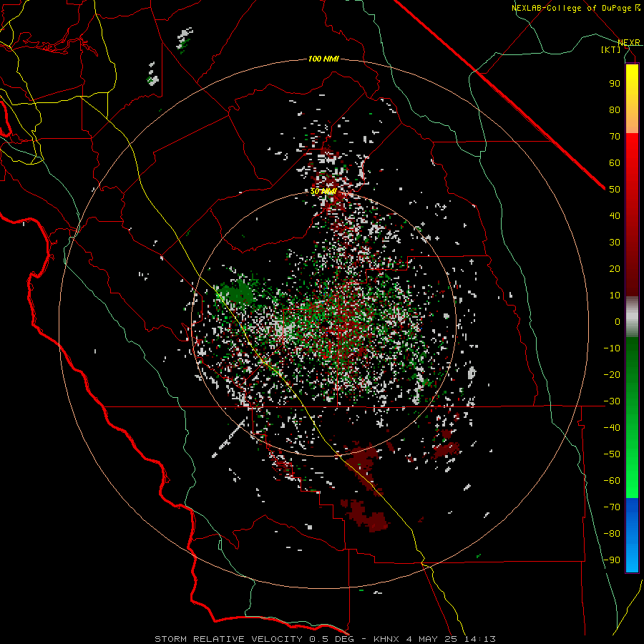Click the 10 value on the velocity scale

[615, 296]
